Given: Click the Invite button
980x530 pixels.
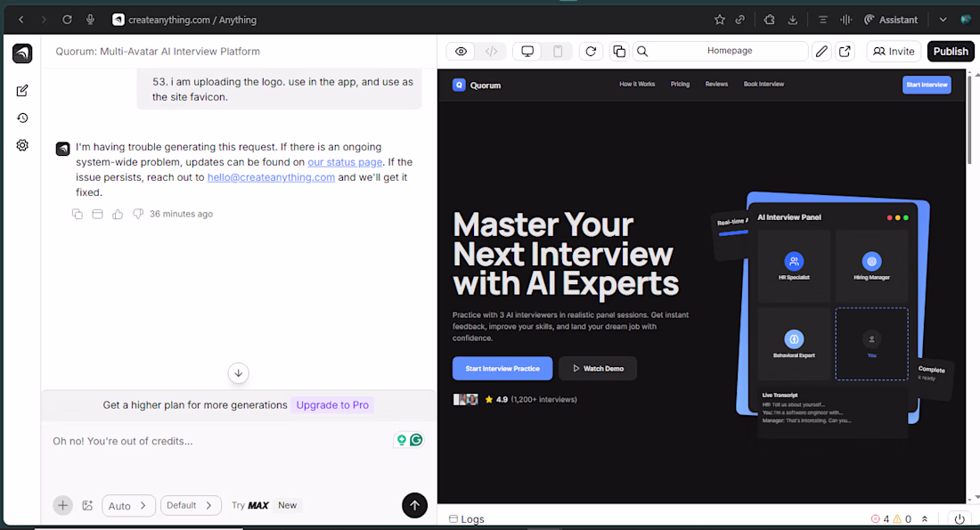Looking at the screenshot, I should coord(894,52).
